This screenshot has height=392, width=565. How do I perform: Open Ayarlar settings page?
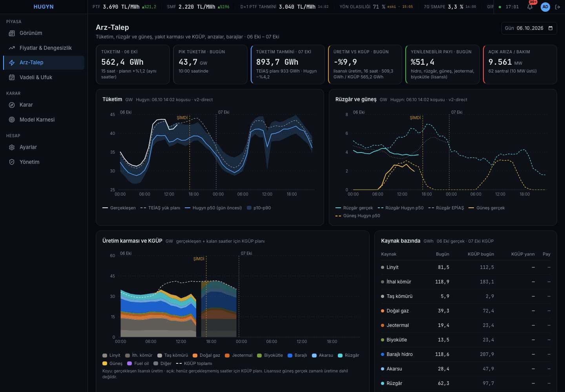coord(44,147)
